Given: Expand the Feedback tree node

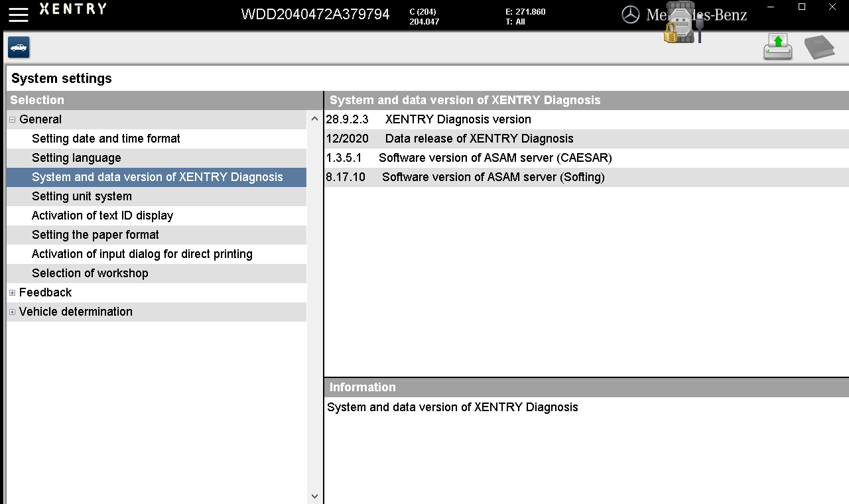Looking at the screenshot, I should point(13,293).
